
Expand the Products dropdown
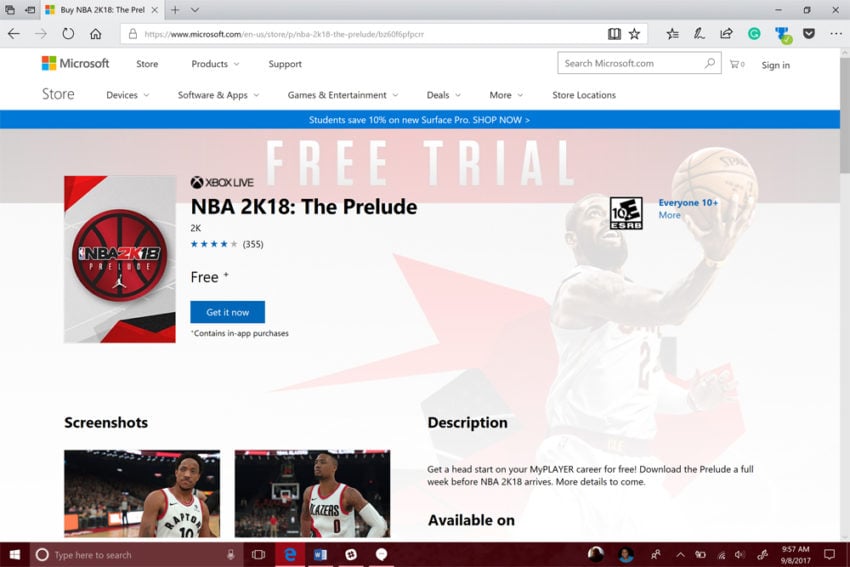point(215,64)
